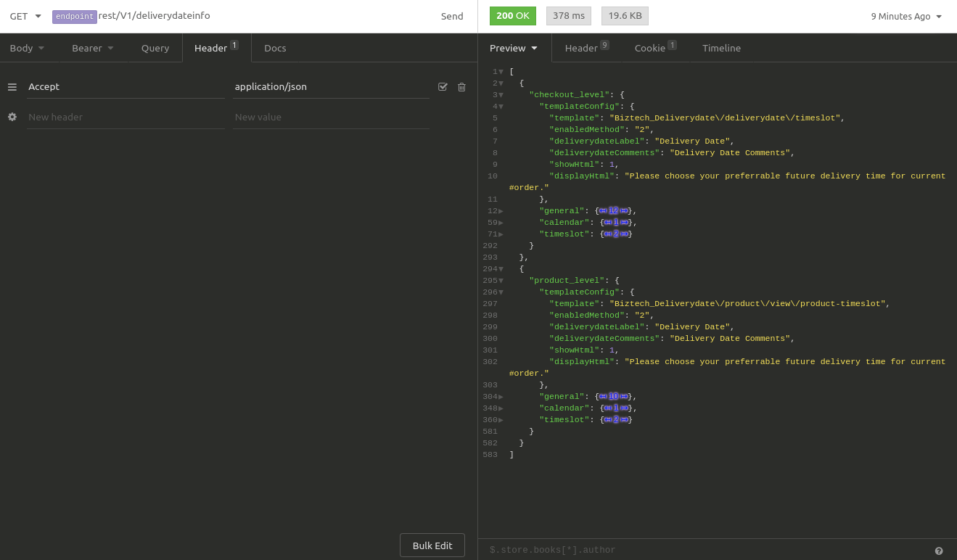Open the Preview response view dropdown
This screenshot has height=560, width=957.
[x=514, y=48]
